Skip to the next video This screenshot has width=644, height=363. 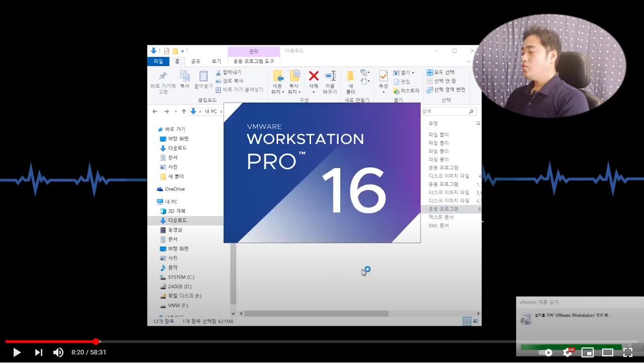coord(38,352)
